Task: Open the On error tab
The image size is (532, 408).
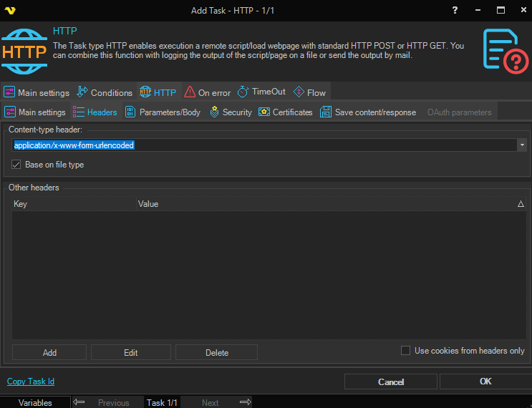Action: click(x=207, y=92)
